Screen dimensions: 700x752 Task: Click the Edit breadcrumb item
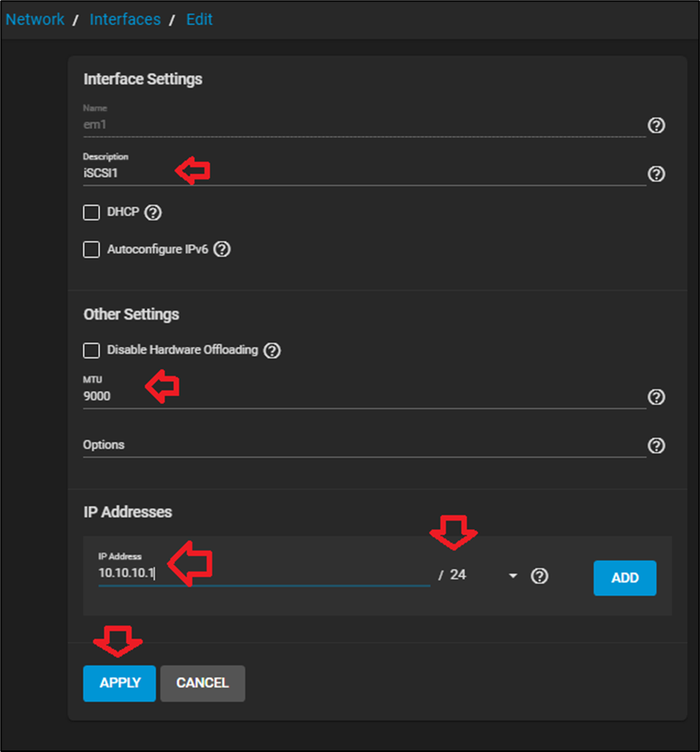pyautogui.click(x=199, y=20)
